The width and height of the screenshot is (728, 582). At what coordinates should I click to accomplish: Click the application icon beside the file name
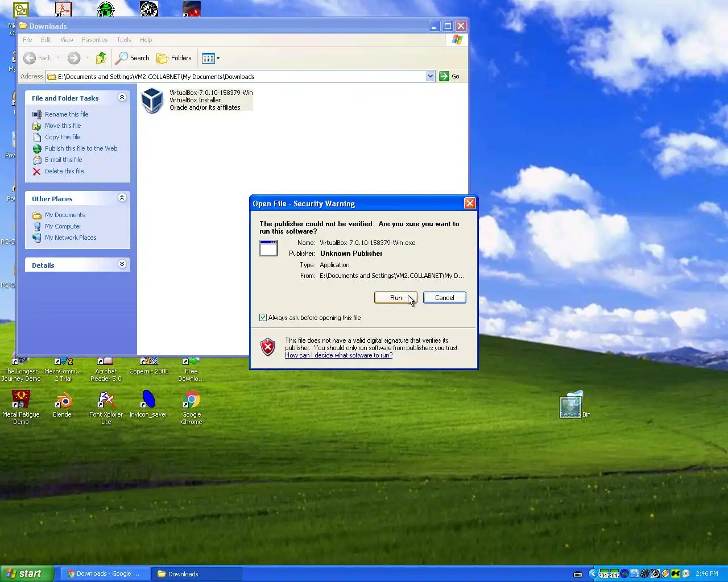tap(268, 248)
